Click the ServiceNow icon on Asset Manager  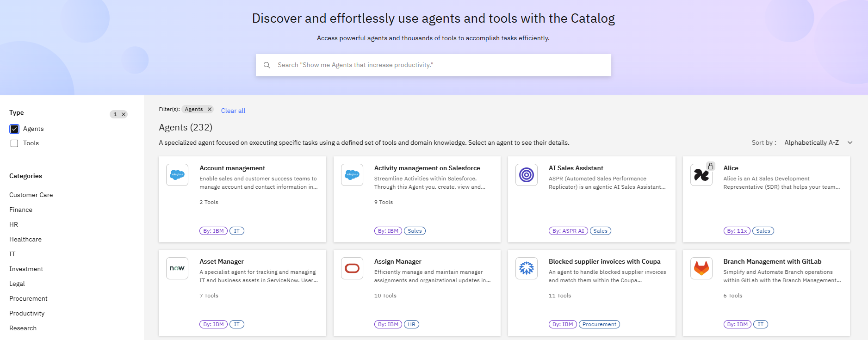177,268
